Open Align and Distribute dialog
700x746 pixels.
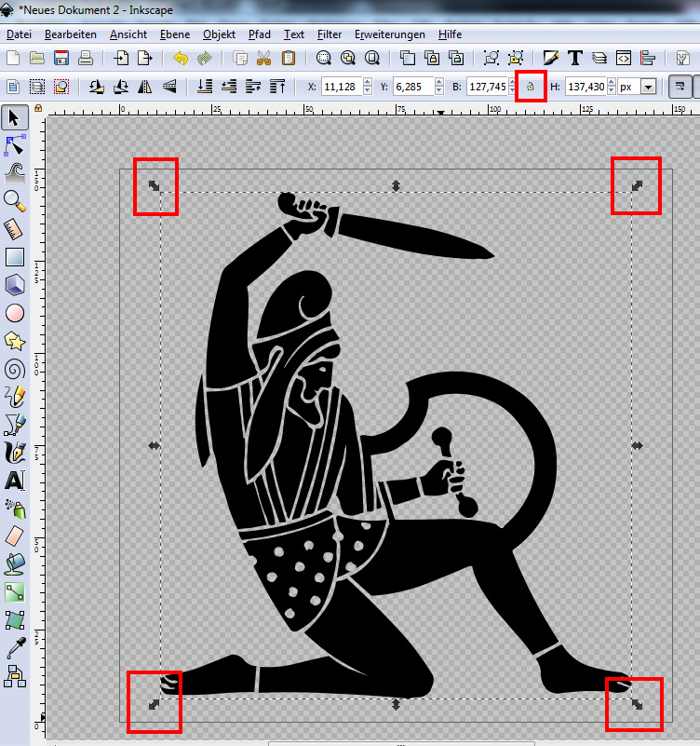point(648,58)
